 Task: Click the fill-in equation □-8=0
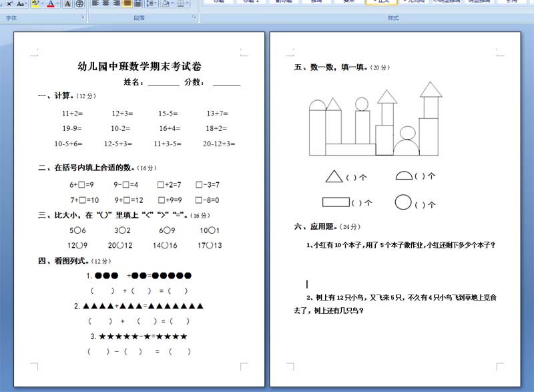coord(207,200)
